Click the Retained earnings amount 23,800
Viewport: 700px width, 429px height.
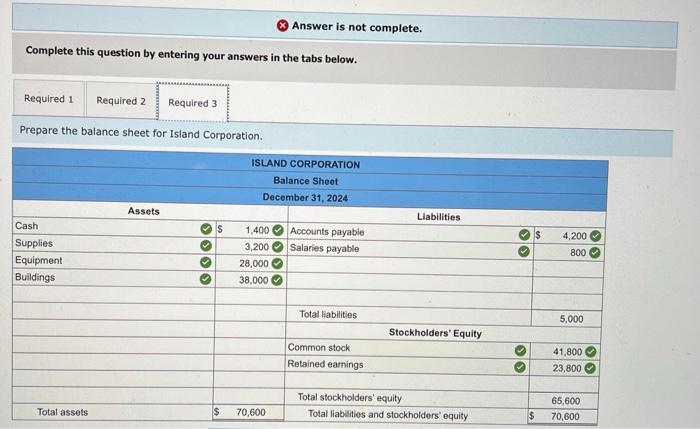[x=565, y=368]
